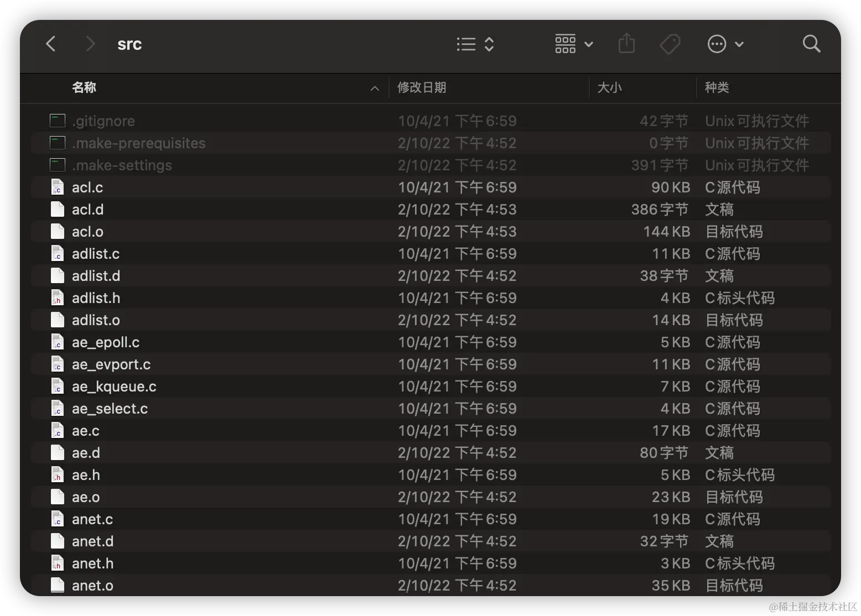Select the file name anet.c
This screenshot has width=861, height=616.
pos(92,519)
